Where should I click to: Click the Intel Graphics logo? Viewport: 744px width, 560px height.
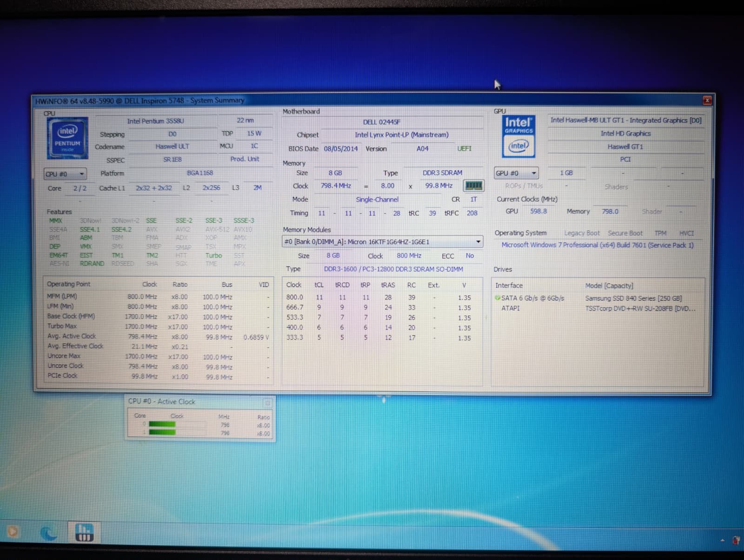tap(518, 136)
